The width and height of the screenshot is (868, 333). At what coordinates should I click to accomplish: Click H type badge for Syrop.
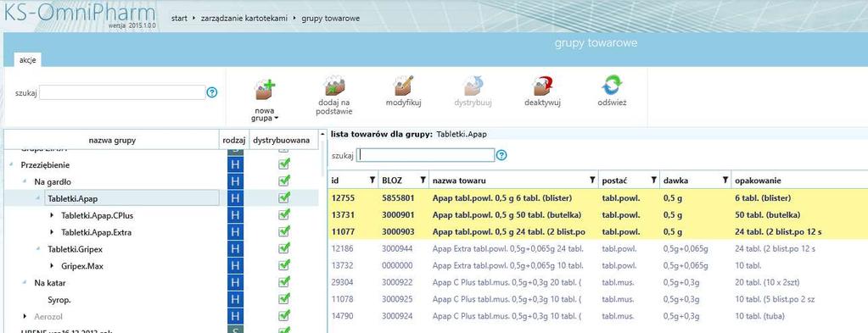pos(235,299)
